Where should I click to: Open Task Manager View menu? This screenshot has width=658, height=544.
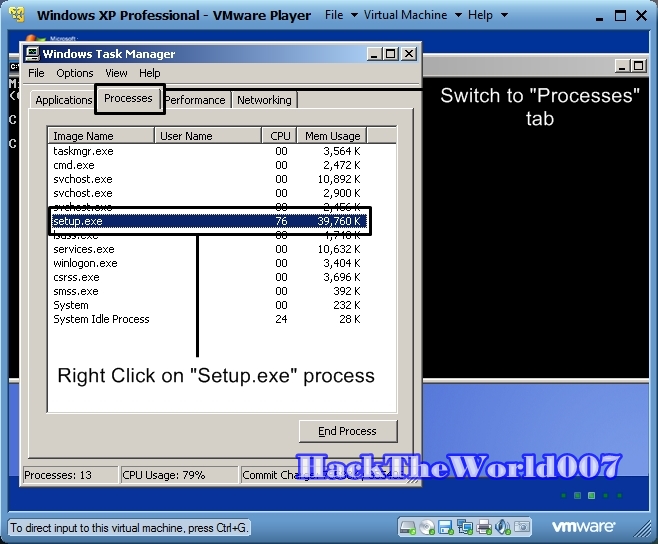[x=116, y=73]
